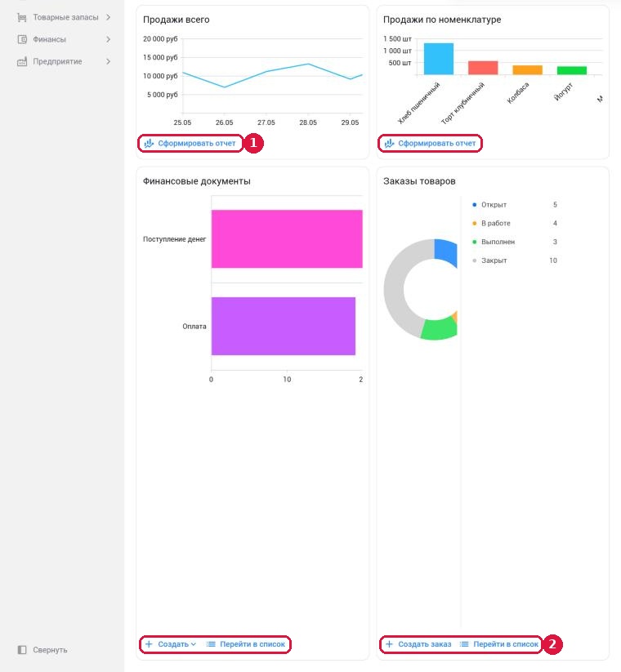Image resolution: width=621 pixels, height=672 pixels.
Task: Generate report for Продажи по номенклатуре
Action: tap(430, 143)
